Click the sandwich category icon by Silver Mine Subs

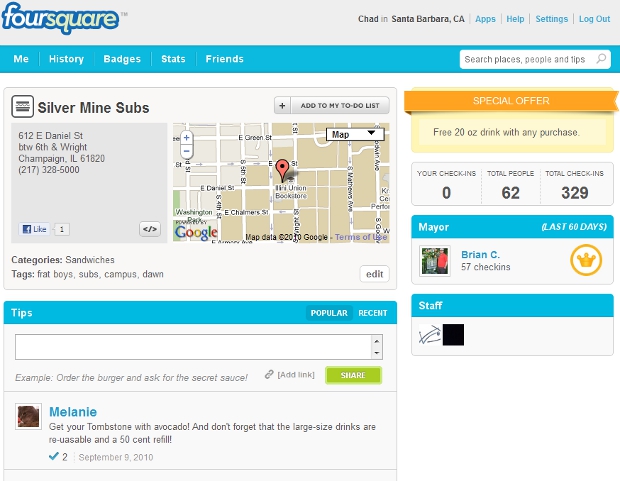click(x=23, y=106)
